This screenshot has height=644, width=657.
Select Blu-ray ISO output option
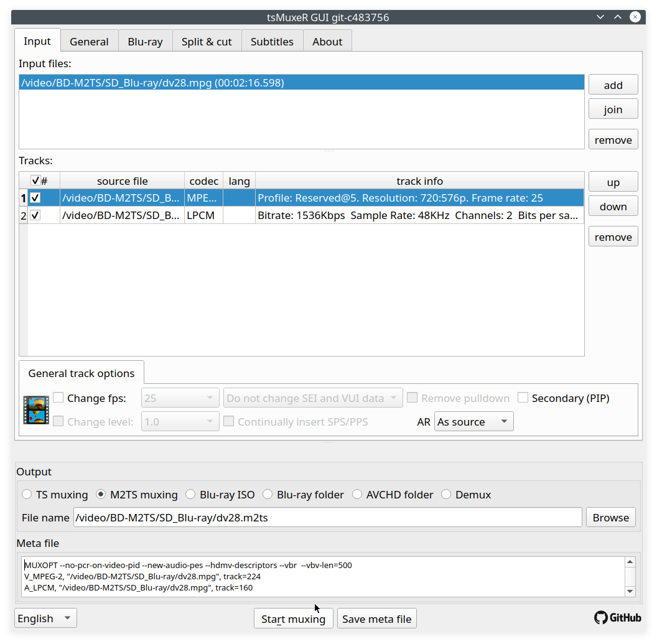coord(190,495)
